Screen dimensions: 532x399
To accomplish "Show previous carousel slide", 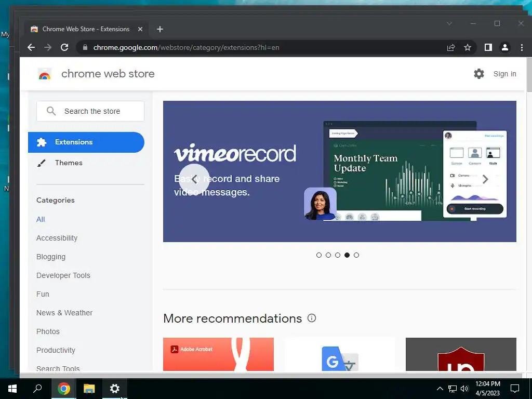I will [x=194, y=179].
